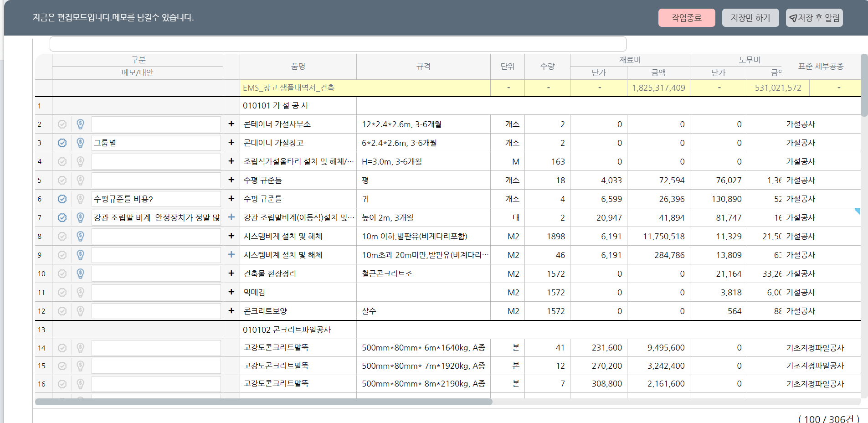Click lightbulb icon in row 15
This screenshot has height=423, width=868.
pyautogui.click(x=81, y=366)
